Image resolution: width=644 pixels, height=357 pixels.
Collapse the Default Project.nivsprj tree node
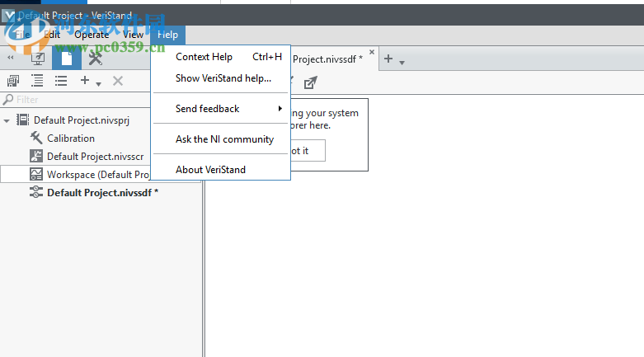pyautogui.click(x=7, y=120)
